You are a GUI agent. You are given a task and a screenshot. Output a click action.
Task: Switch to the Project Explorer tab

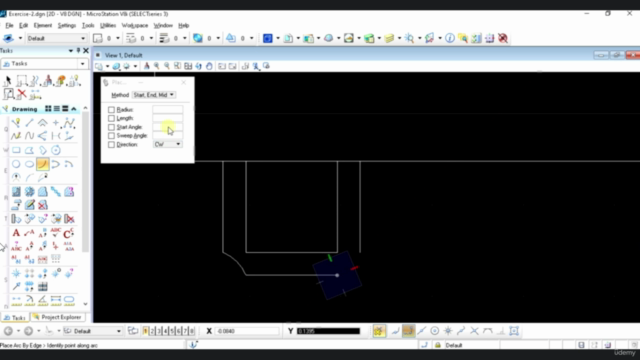coord(57,317)
